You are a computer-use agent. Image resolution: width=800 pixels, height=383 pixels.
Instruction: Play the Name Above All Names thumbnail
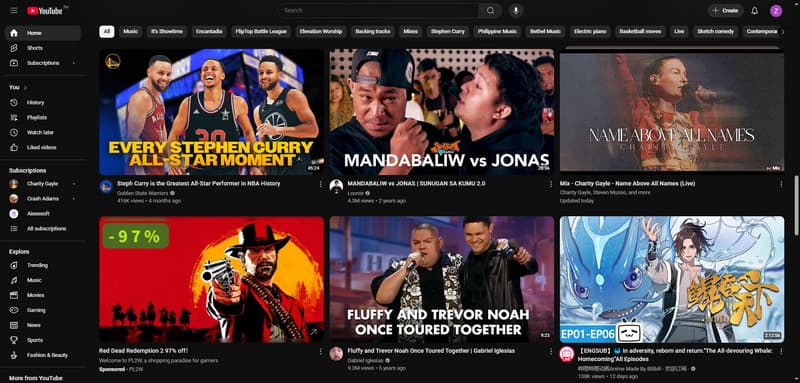672,112
